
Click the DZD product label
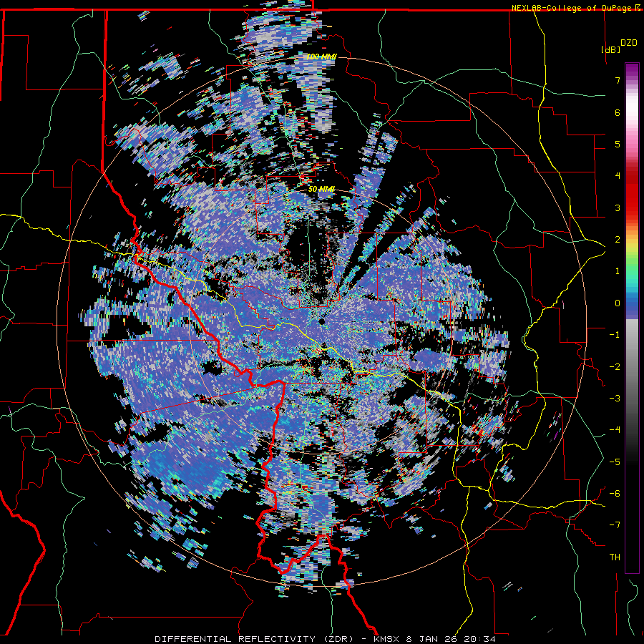click(629, 43)
